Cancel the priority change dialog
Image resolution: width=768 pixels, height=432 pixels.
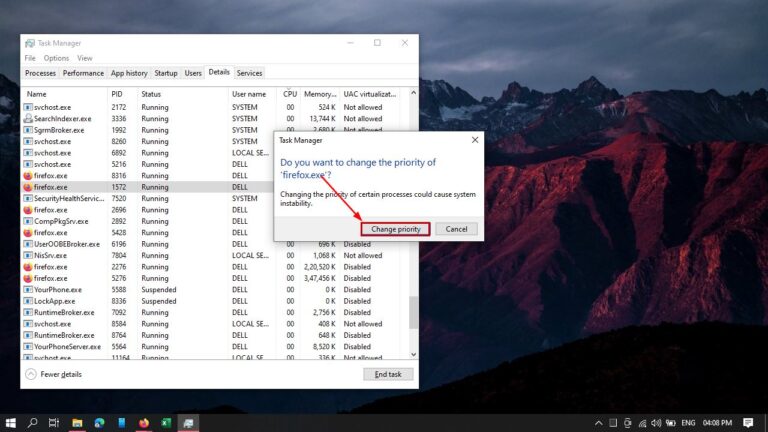point(456,229)
